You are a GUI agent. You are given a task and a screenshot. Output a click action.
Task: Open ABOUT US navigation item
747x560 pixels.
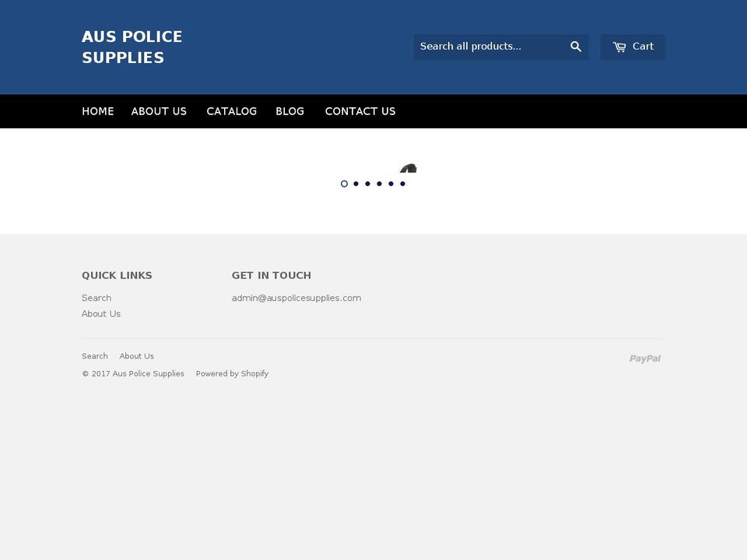click(159, 111)
